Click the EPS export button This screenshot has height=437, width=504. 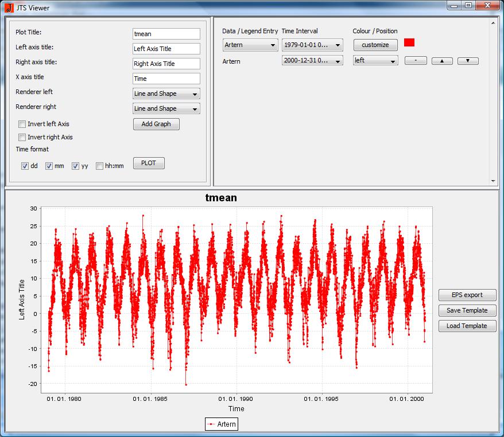click(x=467, y=295)
